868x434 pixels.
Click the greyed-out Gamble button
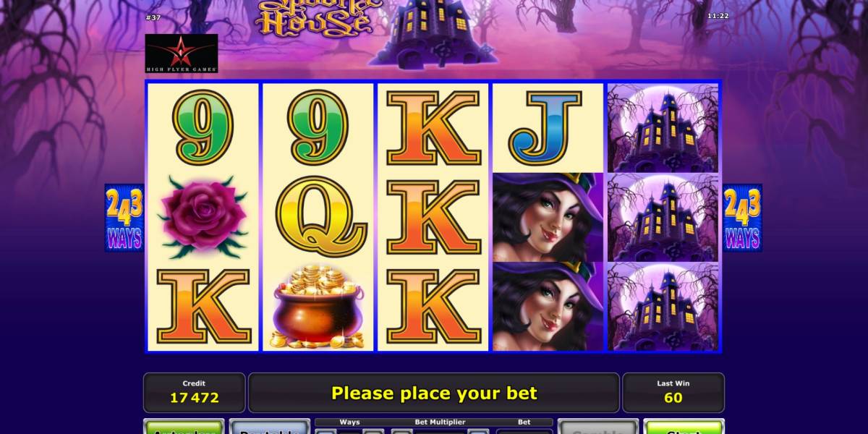coord(598,427)
